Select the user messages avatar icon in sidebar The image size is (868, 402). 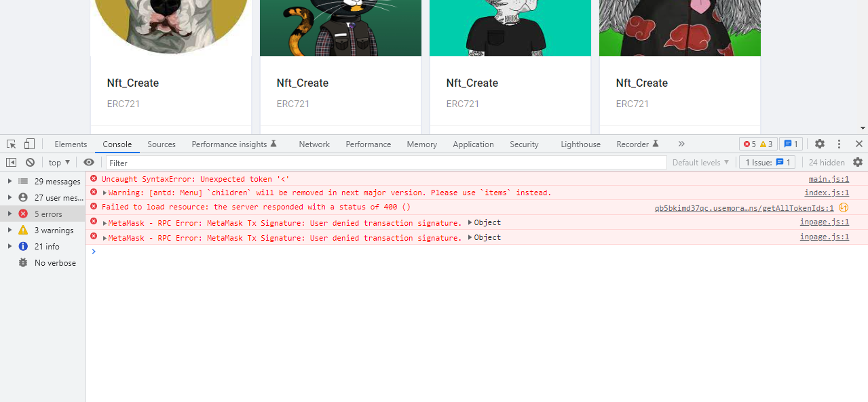point(23,198)
